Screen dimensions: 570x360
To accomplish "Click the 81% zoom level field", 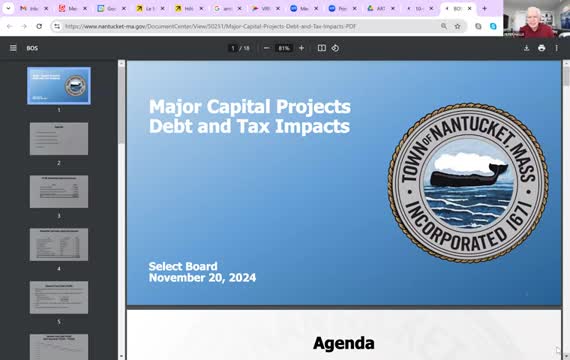I will click(284, 48).
